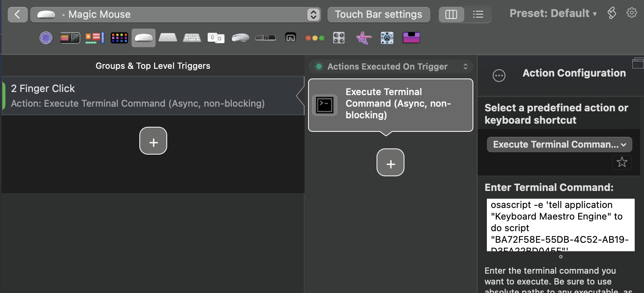Screen dimensions: 644x293
Task: Add a new trigger with the plus button
Action: 153,141
